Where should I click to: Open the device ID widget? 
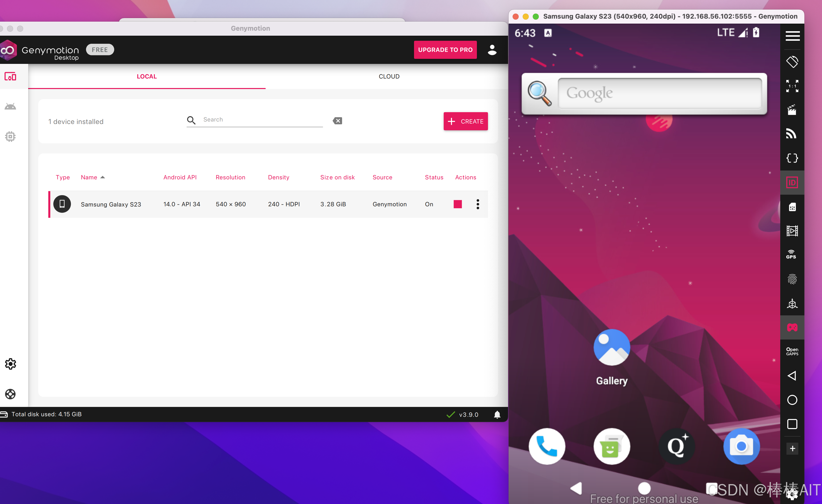pyautogui.click(x=792, y=182)
